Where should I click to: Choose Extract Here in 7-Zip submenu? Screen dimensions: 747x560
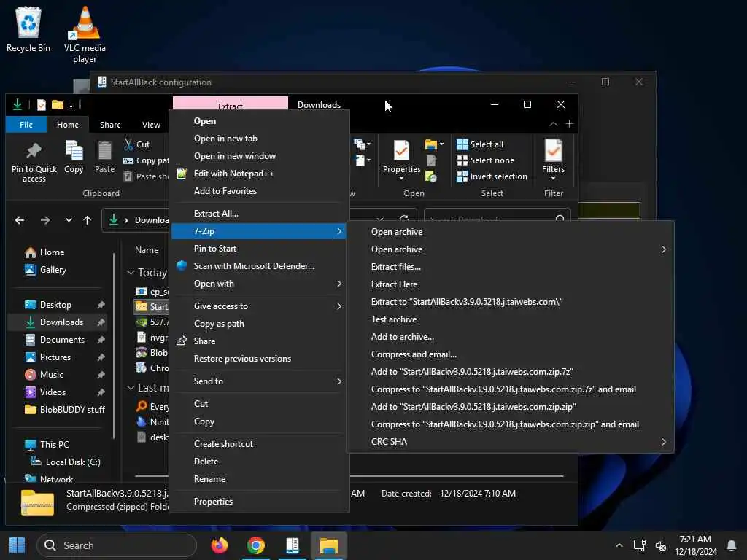tap(510, 284)
